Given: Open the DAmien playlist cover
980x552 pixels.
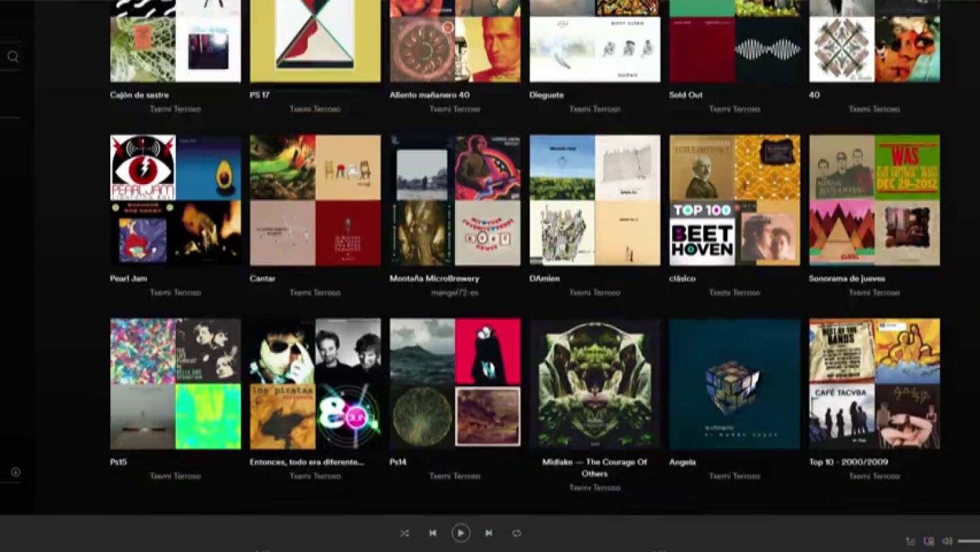Looking at the screenshot, I should [x=595, y=200].
